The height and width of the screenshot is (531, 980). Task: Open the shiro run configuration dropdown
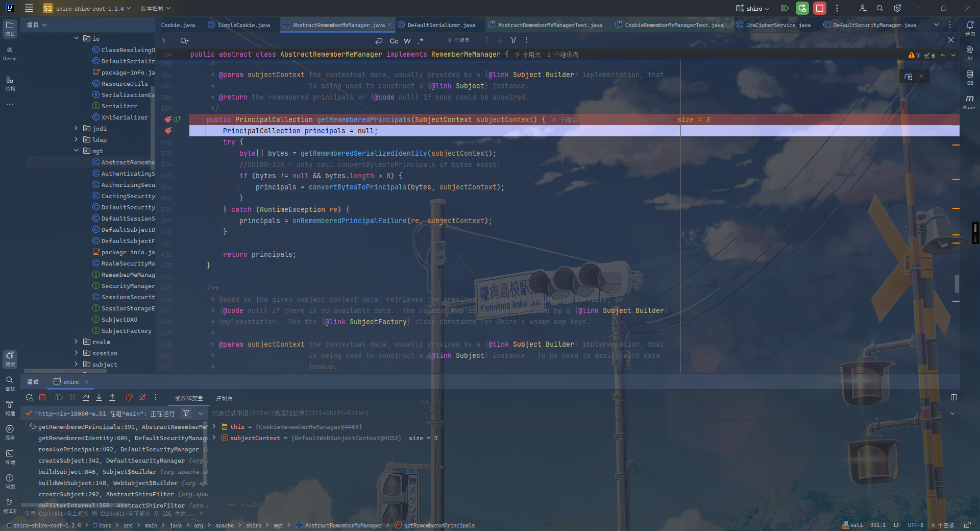tap(753, 8)
